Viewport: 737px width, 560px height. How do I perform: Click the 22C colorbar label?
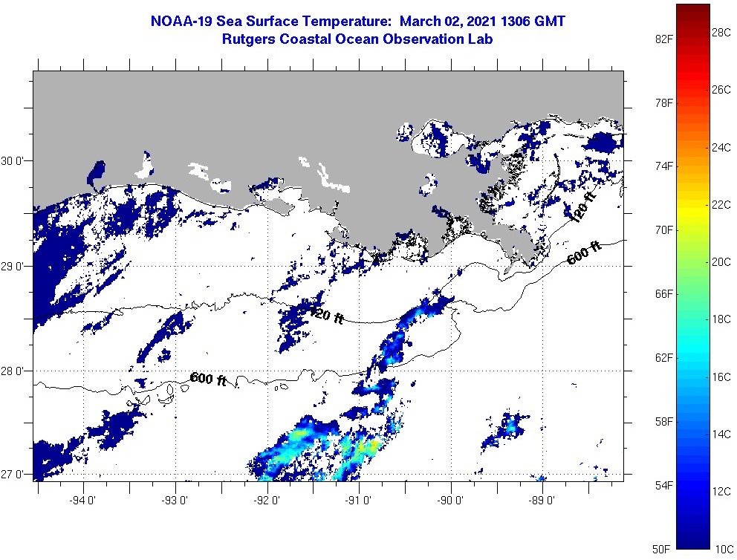coord(721,205)
